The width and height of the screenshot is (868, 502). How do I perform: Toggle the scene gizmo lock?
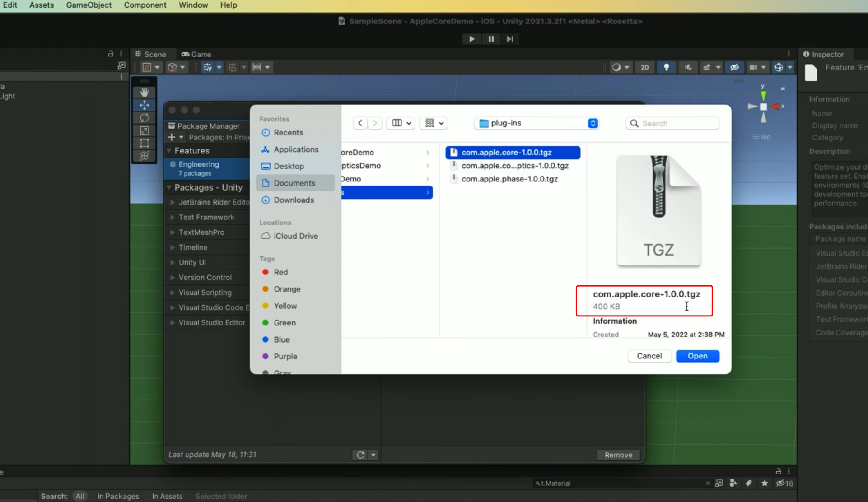pos(783,88)
